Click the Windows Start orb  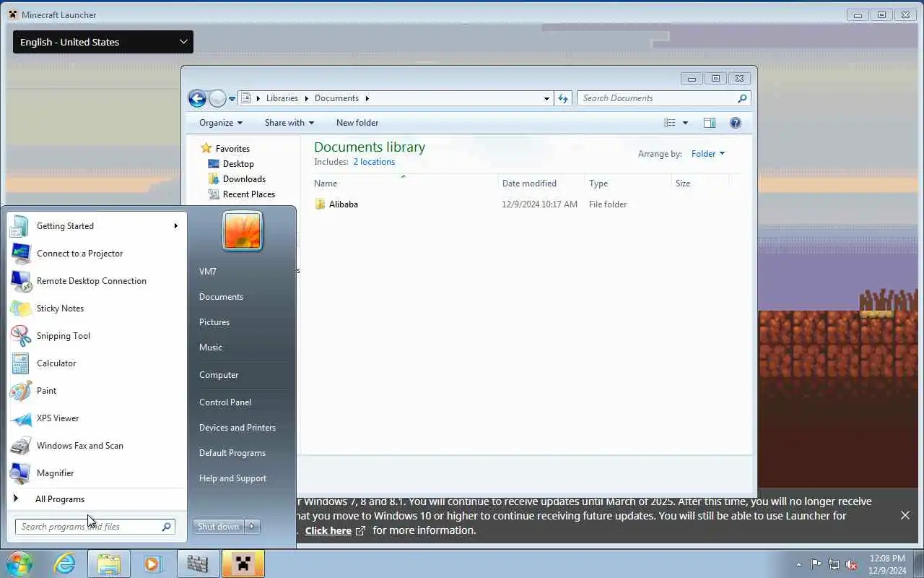pos(19,564)
